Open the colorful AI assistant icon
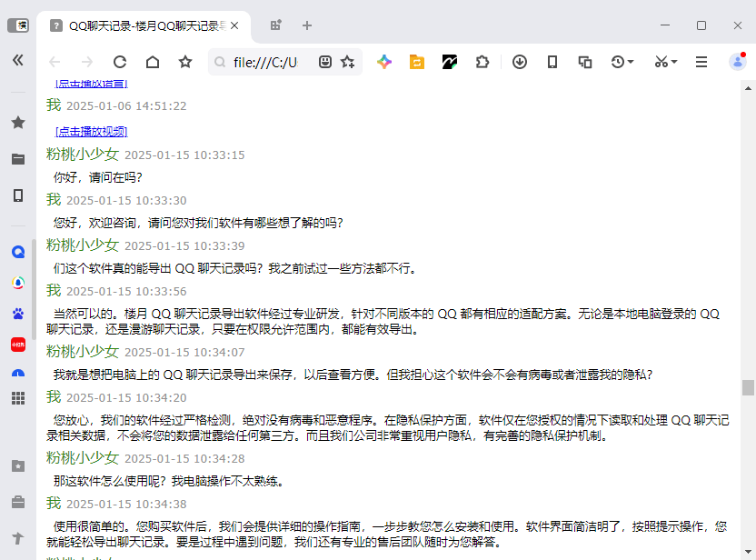756x560 pixels. tap(384, 62)
